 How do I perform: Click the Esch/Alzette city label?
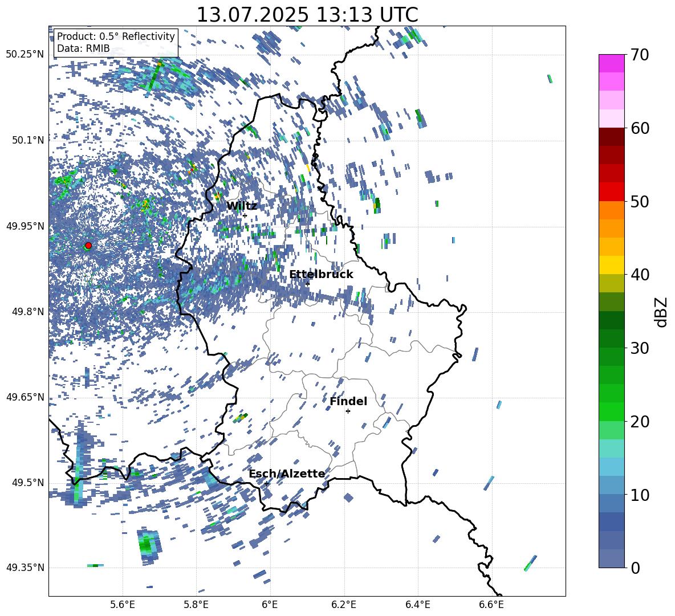coord(287,474)
